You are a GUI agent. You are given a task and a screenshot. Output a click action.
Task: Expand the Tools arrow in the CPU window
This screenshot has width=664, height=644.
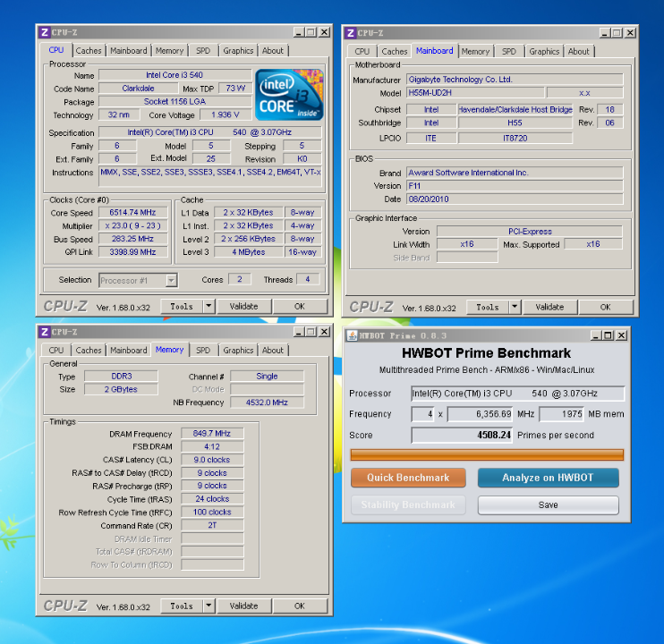coord(209,306)
